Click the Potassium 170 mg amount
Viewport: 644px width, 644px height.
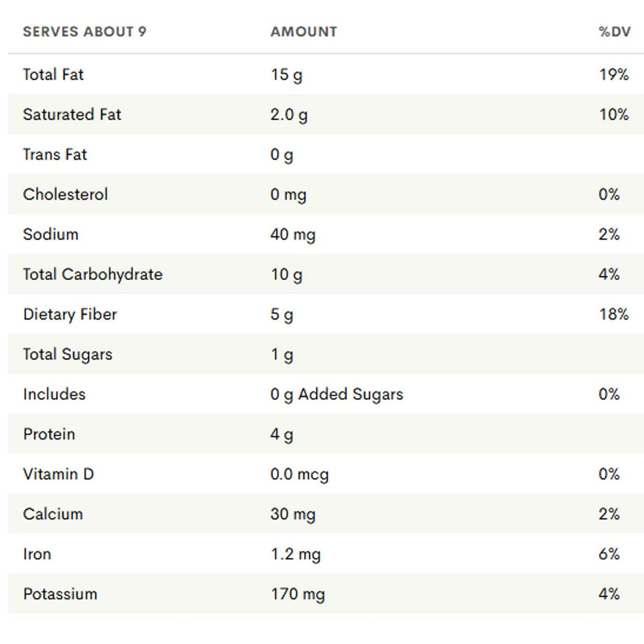point(298,594)
